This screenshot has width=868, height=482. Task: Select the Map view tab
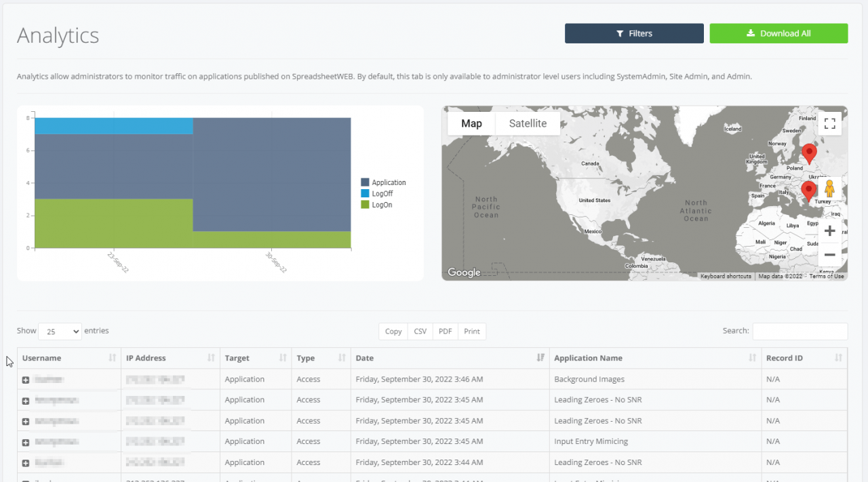[471, 123]
